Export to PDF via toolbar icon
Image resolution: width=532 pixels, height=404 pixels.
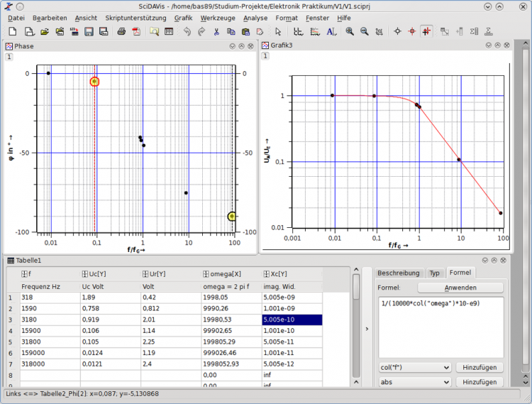135,32
